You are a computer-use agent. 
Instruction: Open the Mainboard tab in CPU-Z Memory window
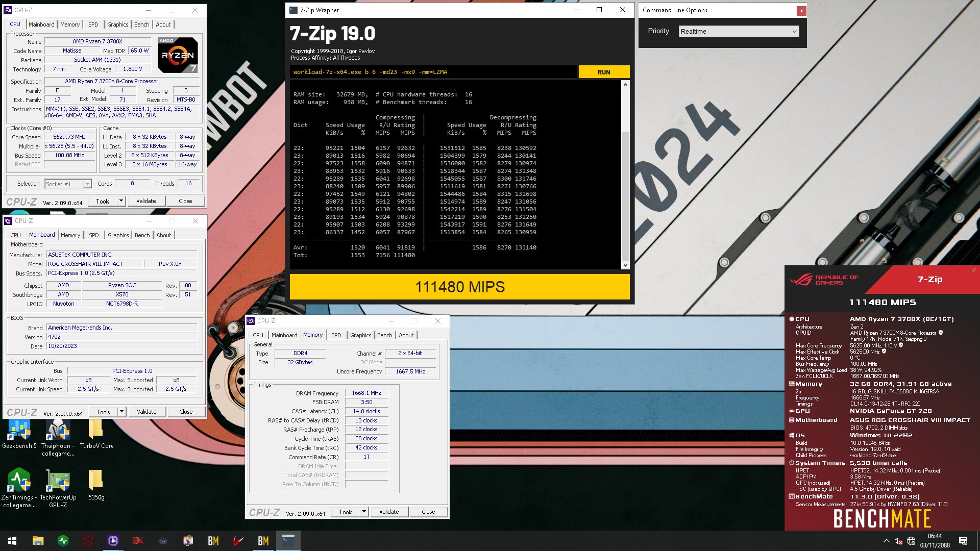(x=284, y=335)
